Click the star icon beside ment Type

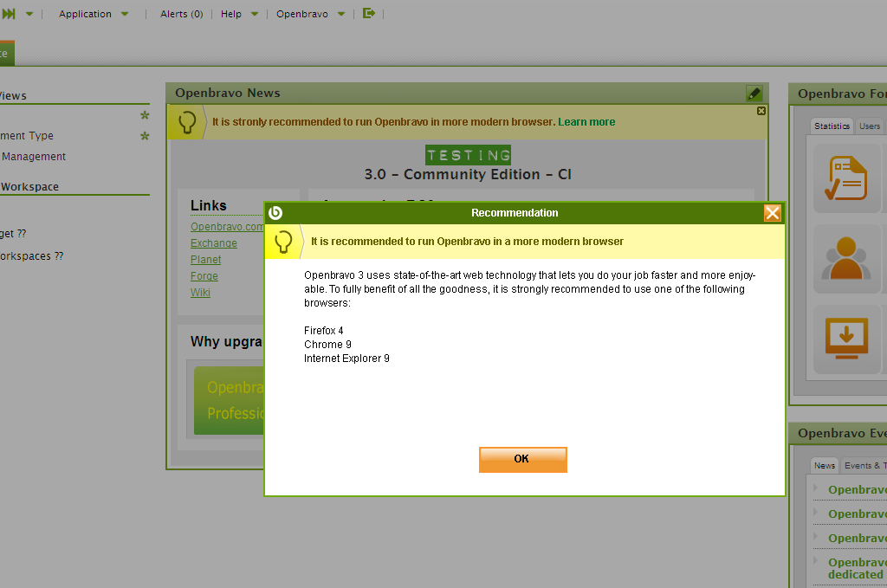click(145, 136)
